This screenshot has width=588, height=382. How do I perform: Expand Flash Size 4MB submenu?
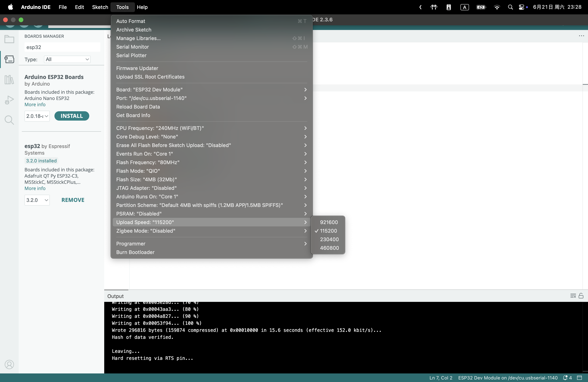(212, 179)
